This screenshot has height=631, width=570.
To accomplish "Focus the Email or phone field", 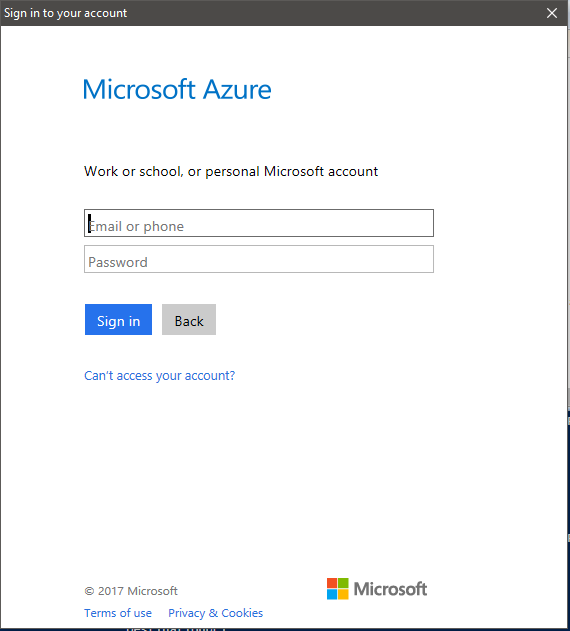I will [259, 223].
